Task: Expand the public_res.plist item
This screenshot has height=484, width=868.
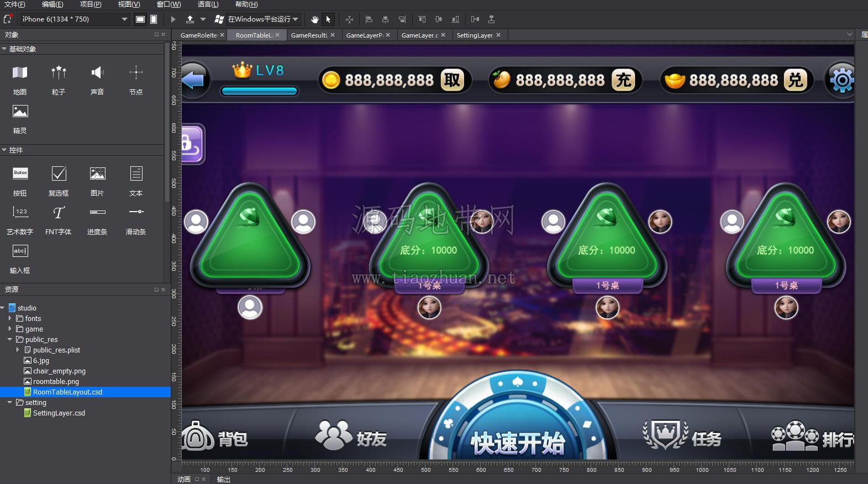Action: click(18, 350)
